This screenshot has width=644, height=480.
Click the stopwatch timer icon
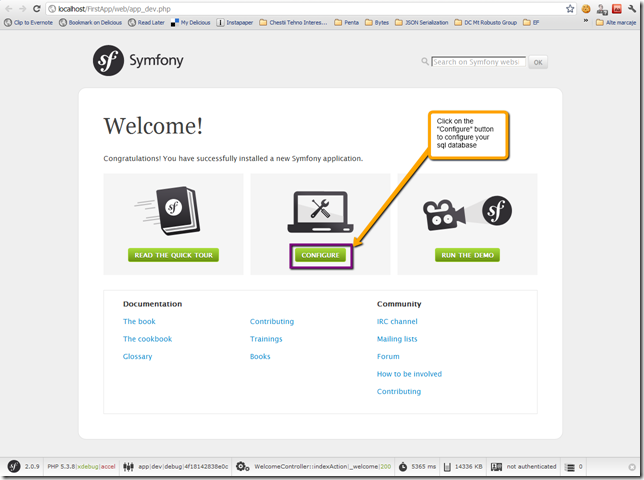coord(403,467)
